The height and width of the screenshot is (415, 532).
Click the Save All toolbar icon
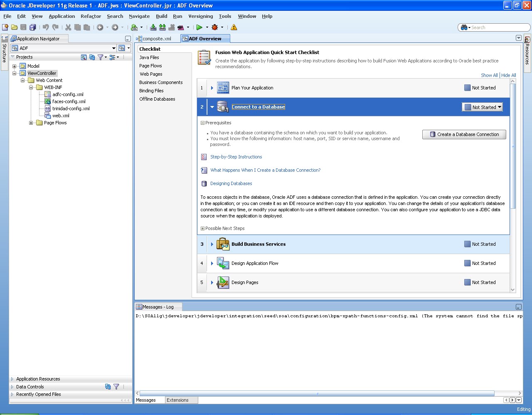(x=33, y=27)
